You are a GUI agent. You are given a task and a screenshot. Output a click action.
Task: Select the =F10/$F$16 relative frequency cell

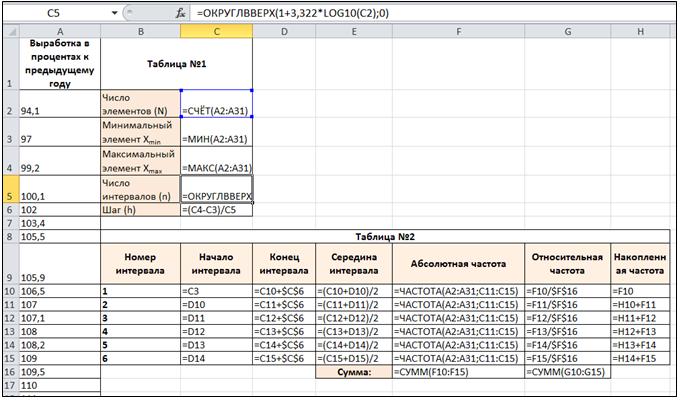pyautogui.click(x=566, y=290)
